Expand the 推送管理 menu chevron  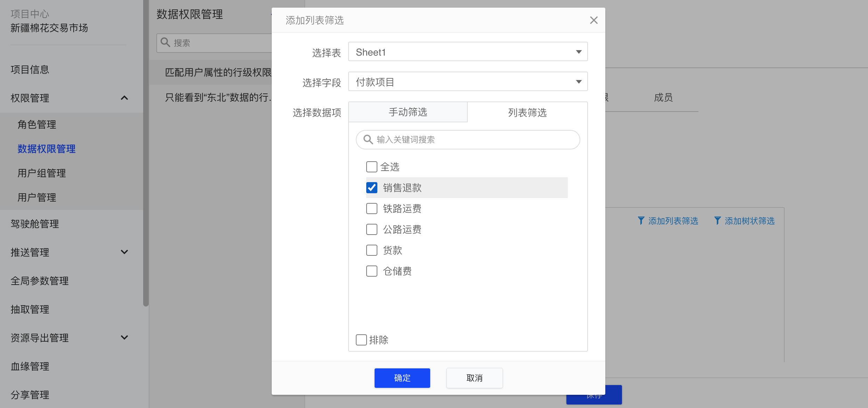click(124, 252)
